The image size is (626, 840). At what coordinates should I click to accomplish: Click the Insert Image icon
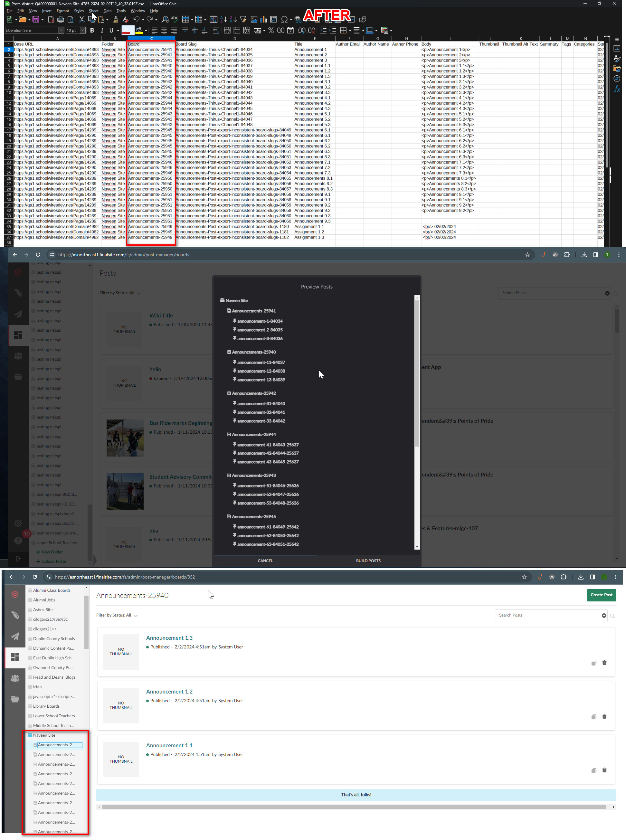[x=254, y=19]
